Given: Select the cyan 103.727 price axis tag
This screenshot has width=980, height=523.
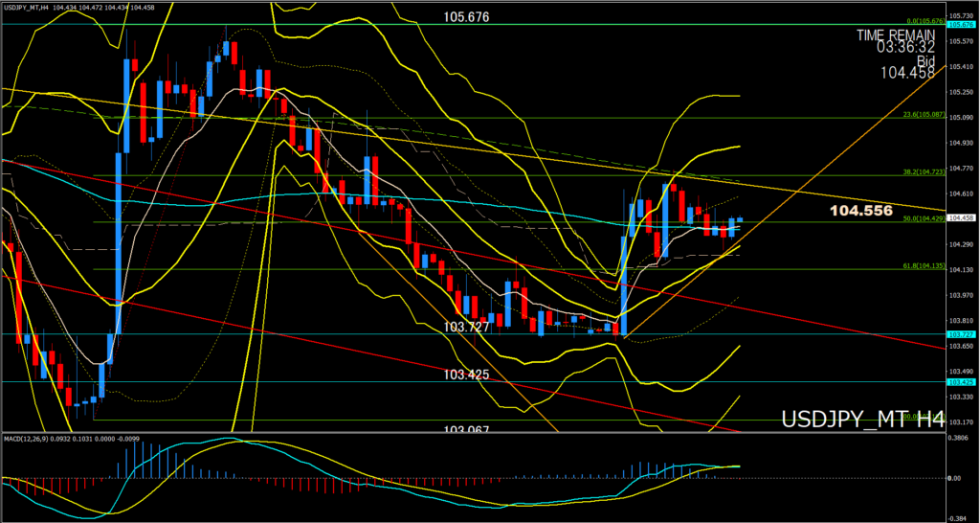Looking at the screenshot, I should coord(959,334).
